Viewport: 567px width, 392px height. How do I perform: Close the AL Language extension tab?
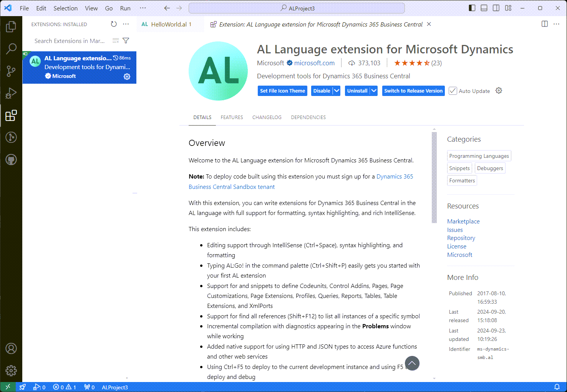pos(429,24)
